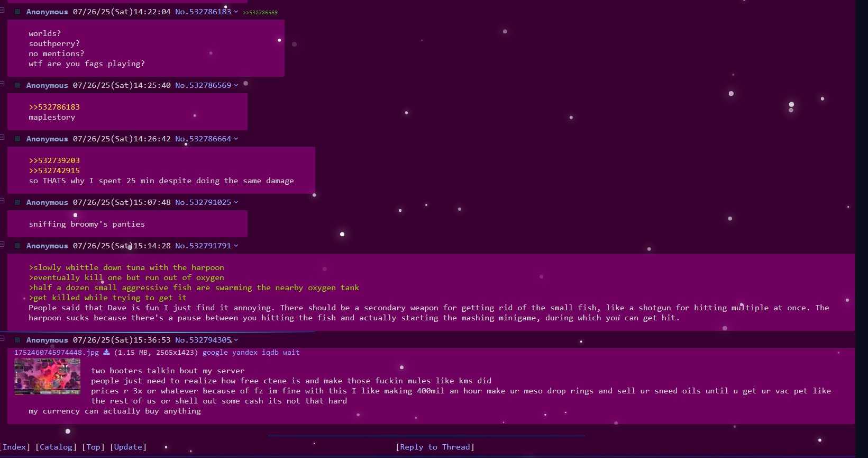868x458 pixels.
Task: Open the file link 1752460745974448.jpg
Action: (57, 352)
